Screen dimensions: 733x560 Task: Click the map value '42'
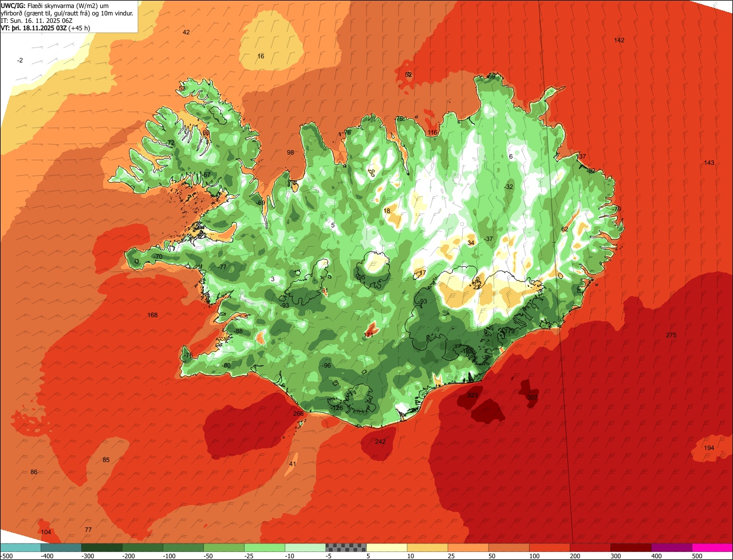point(186,32)
